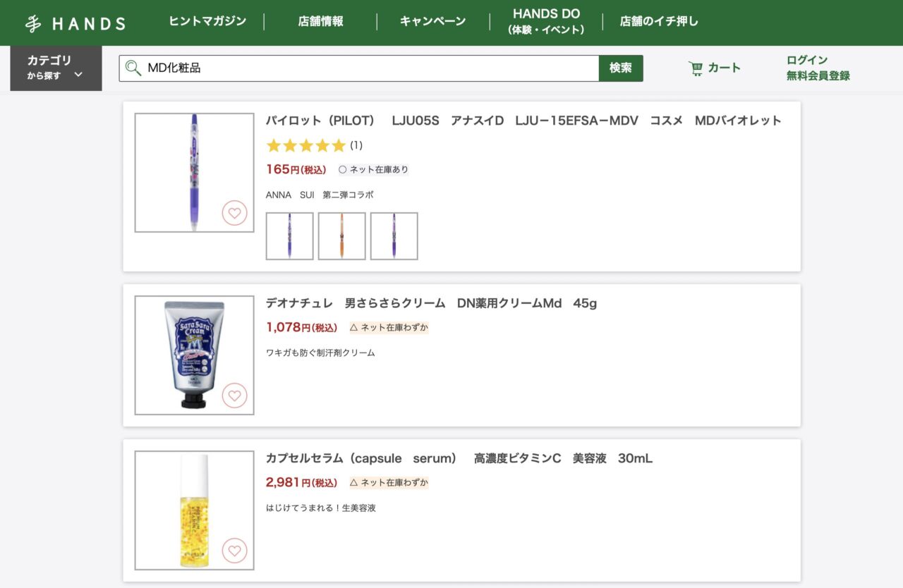
Task: Click the magnifier icon in search box
Action: (x=133, y=68)
